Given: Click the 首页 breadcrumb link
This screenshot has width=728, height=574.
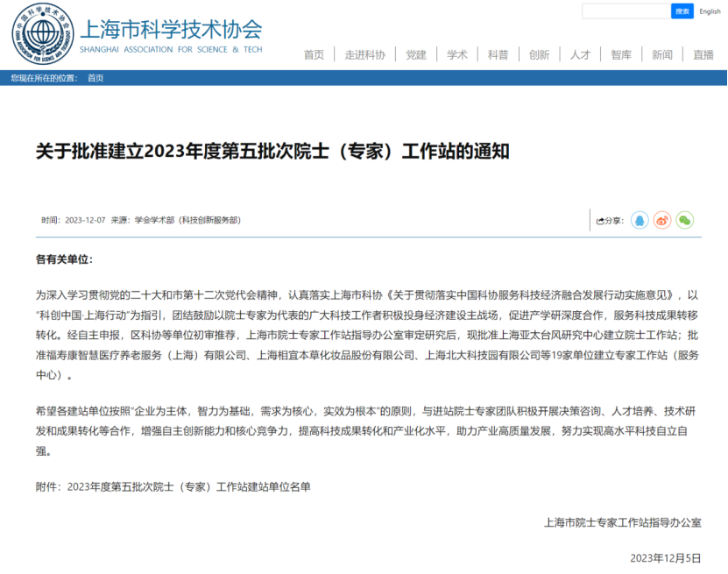Looking at the screenshot, I should pyautogui.click(x=95, y=78).
